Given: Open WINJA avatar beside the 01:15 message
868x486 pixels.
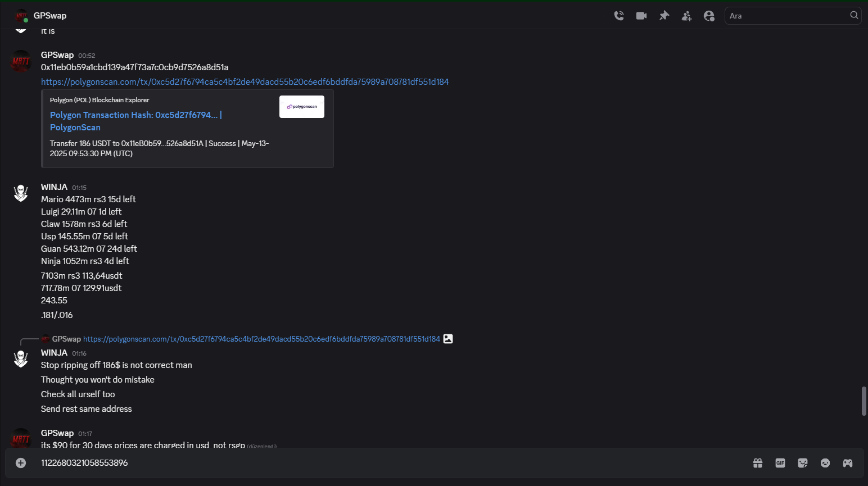Looking at the screenshot, I should tap(21, 193).
